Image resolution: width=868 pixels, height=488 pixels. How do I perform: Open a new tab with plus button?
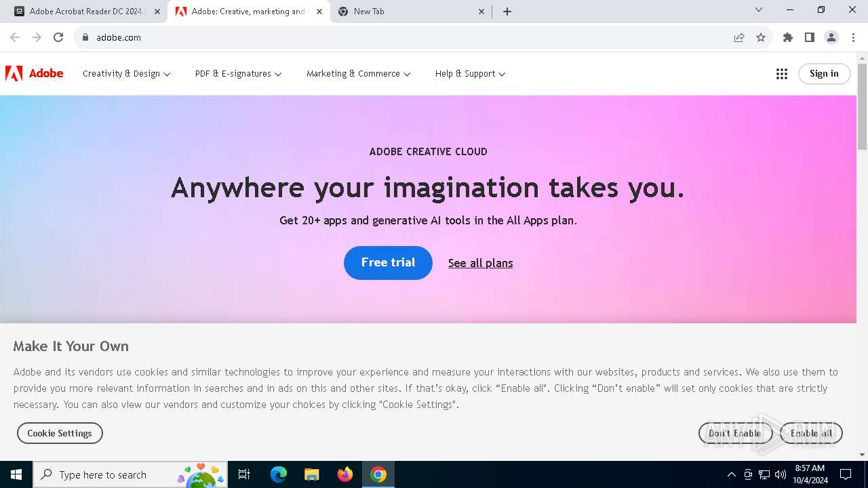coord(507,12)
